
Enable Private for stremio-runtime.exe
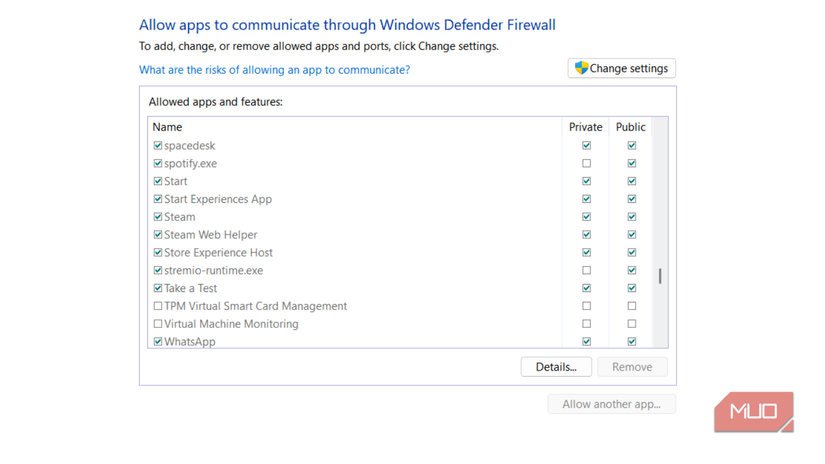[586, 270]
